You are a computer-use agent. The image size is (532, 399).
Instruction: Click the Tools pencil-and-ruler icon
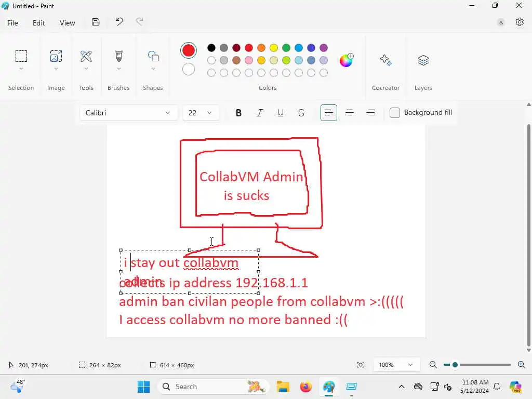86,56
